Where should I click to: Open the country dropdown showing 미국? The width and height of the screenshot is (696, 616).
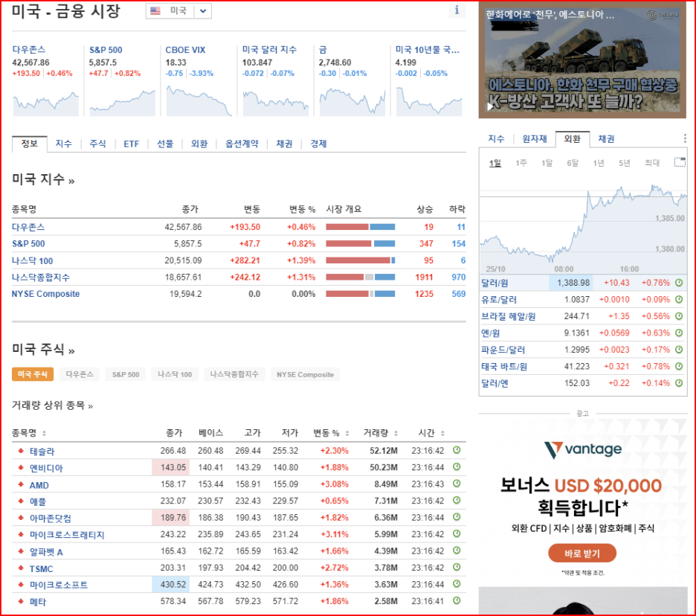(x=178, y=10)
